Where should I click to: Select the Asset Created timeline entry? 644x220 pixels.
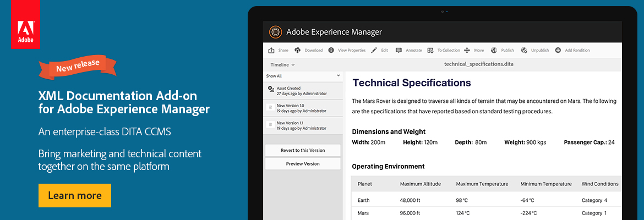[x=303, y=91]
